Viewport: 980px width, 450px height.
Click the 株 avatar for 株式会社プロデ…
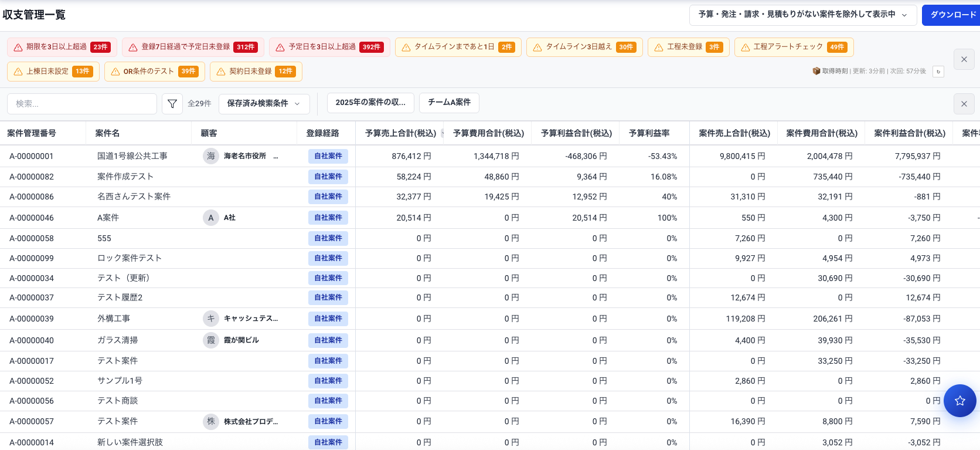211,421
